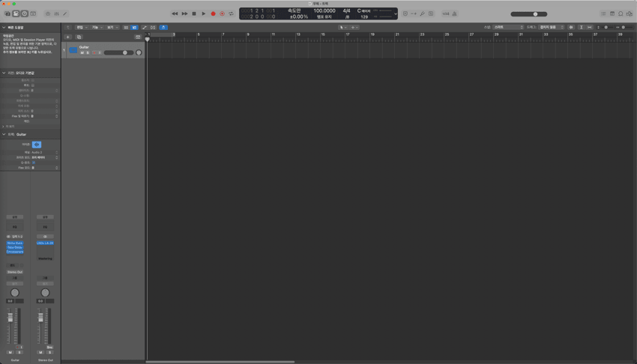This screenshot has width=637, height=364.
Task: Open the Snap mode dropdown
Action: (x=508, y=27)
